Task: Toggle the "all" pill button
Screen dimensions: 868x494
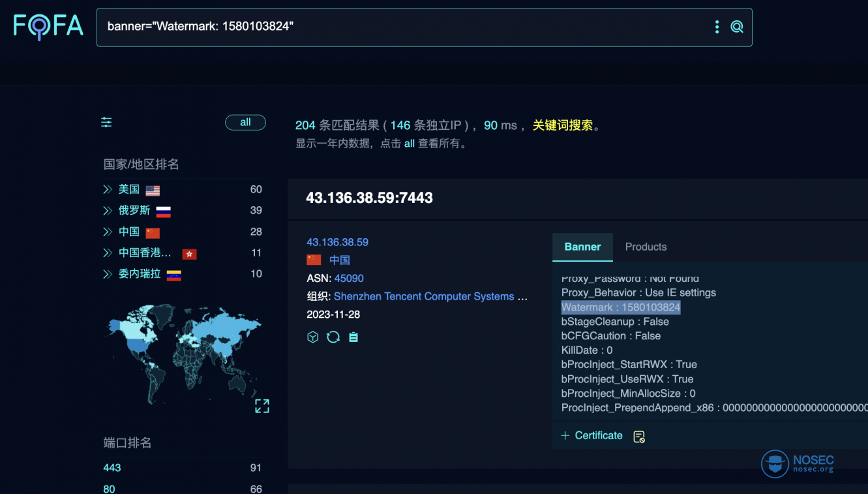Action: (245, 122)
